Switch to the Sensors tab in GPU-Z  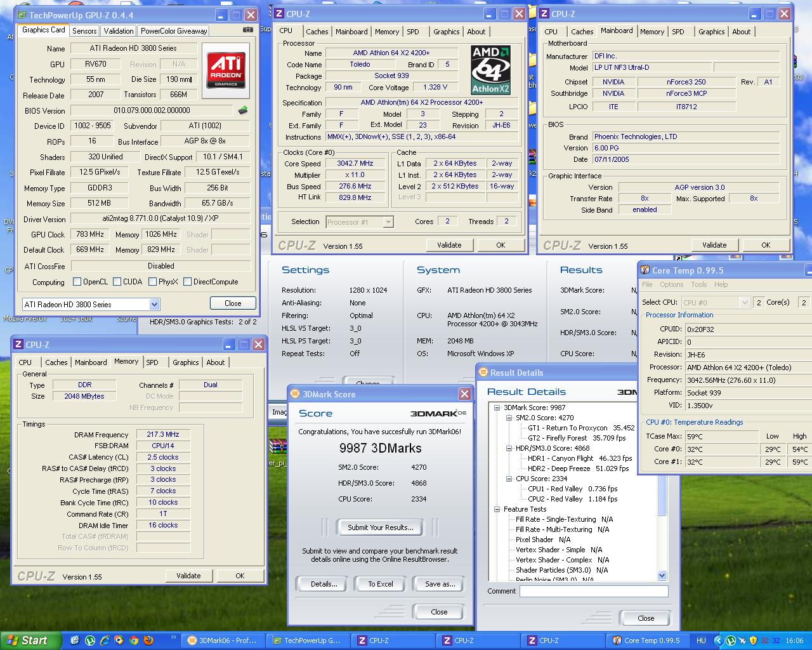click(84, 30)
